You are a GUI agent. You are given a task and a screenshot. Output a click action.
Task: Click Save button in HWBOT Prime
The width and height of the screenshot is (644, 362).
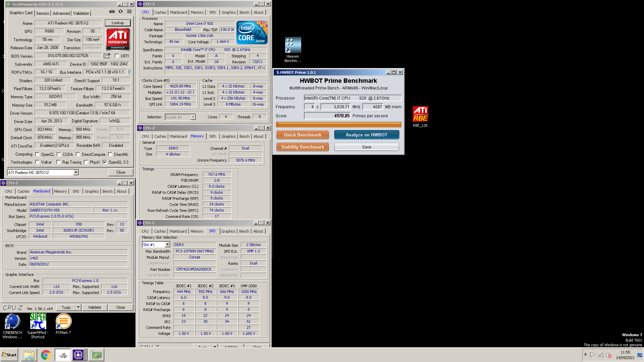coord(367,147)
